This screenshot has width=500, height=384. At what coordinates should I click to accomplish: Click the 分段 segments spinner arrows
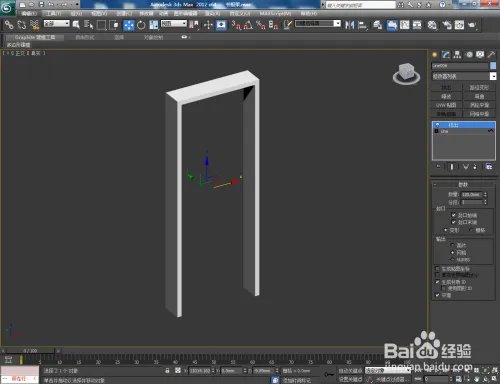[x=485, y=202]
